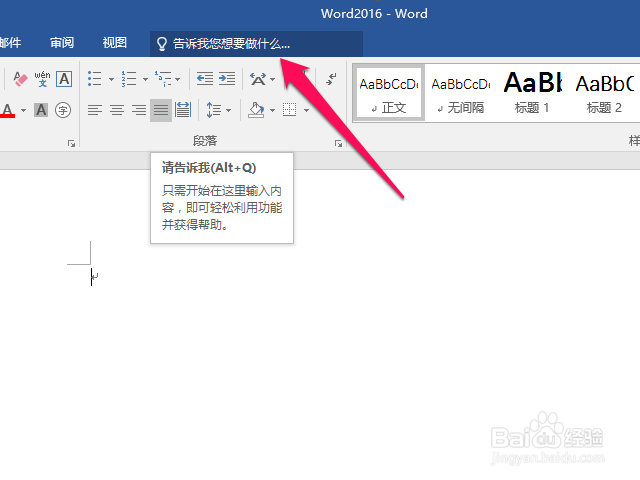
Task: Expand bullet library dropdown arrow
Action: click(x=111, y=79)
